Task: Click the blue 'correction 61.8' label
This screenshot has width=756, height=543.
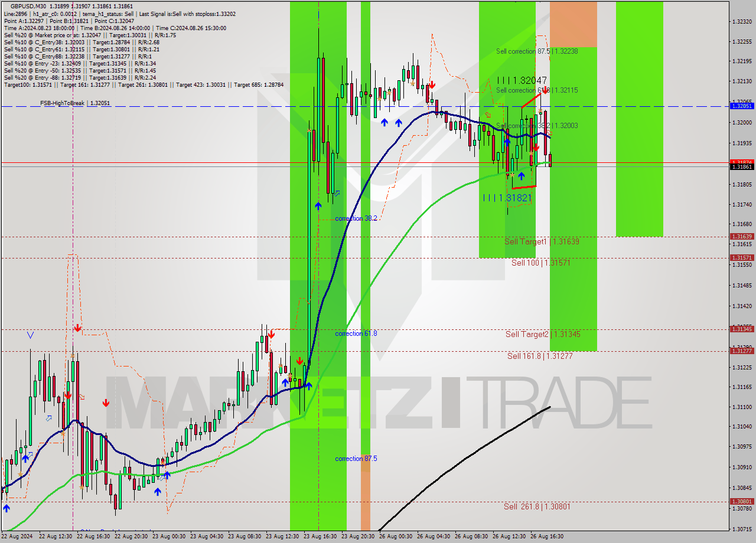Action: click(356, 333)
